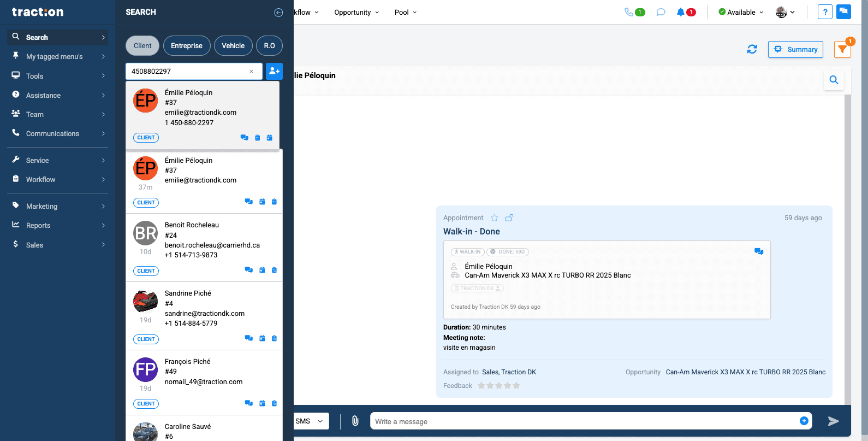This screenshot has height=441, width=868.
Task: Open the Marketing menu in the sidebar
Action: click(x=58, y=206)
